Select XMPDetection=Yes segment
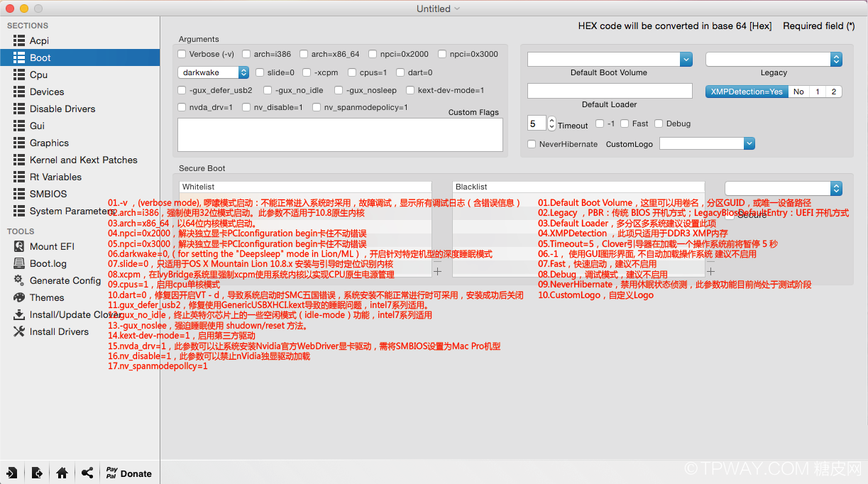 [747, 92]
